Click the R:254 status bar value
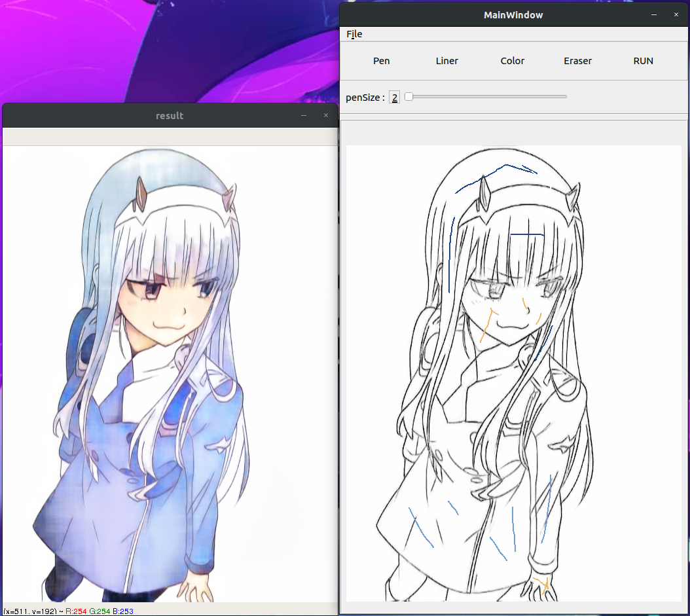The image size is (690, 616). pyautogui.click(x=76, y=611)
